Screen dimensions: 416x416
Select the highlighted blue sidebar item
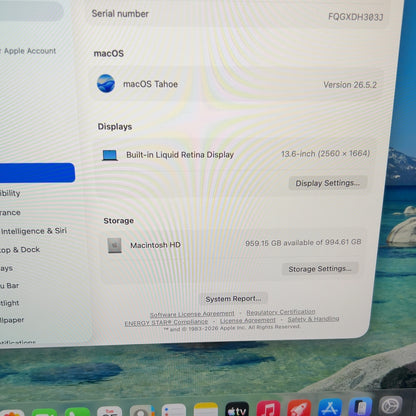tap(37, 173)
